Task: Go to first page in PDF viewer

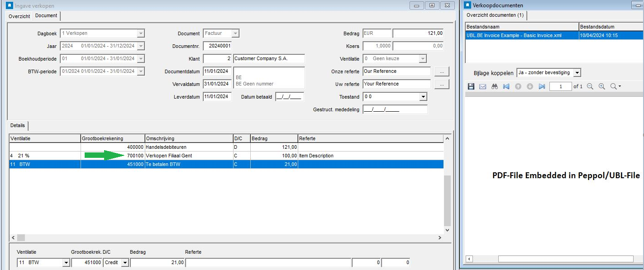Action: [x=506, y=86]
